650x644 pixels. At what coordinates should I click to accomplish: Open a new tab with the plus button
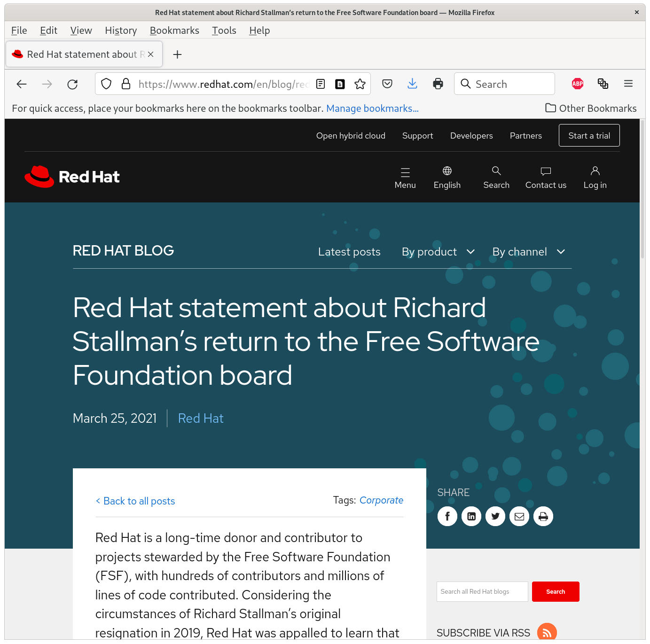click(177, 54)
